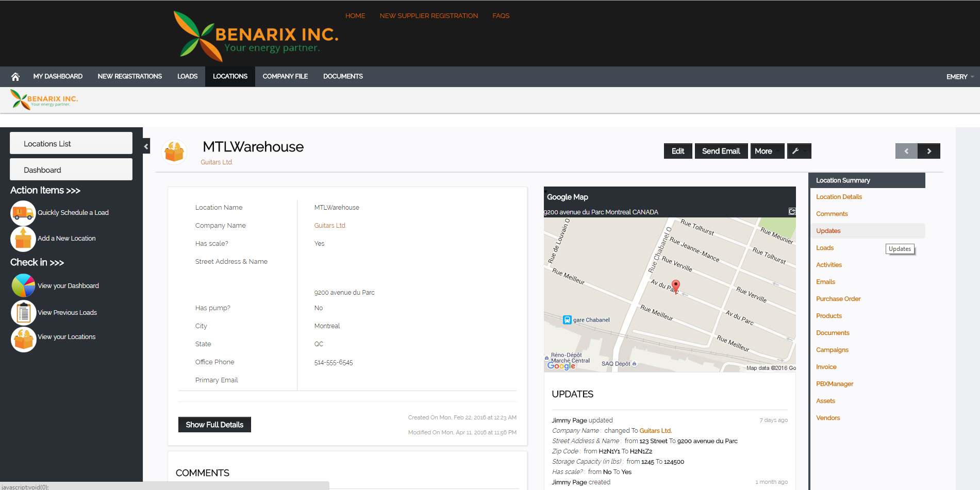The image size is (980, 490).
Task: Open Vendors in the right panel
Action: [828, 418]
